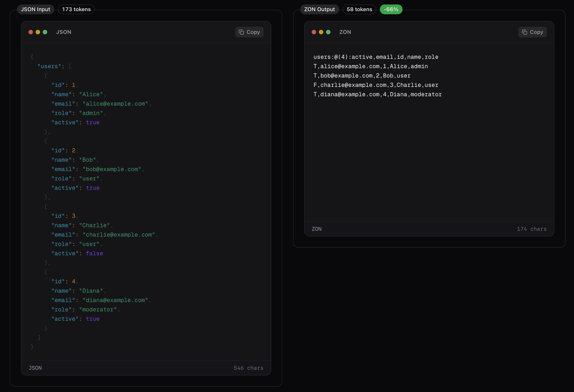Click the copy icon in ZON panel
This screenshot has height=392, width=574.
524,32
